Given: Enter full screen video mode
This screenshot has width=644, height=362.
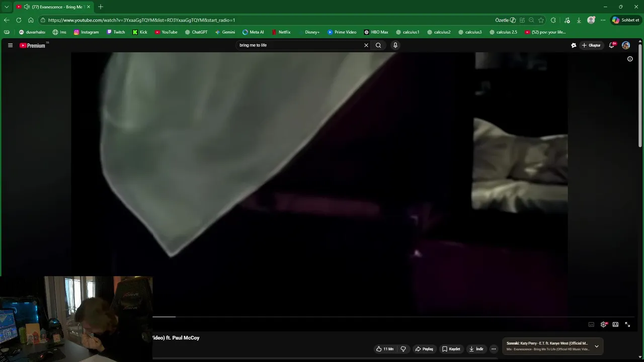Looking at the screenshot, I should click(627, 324).
